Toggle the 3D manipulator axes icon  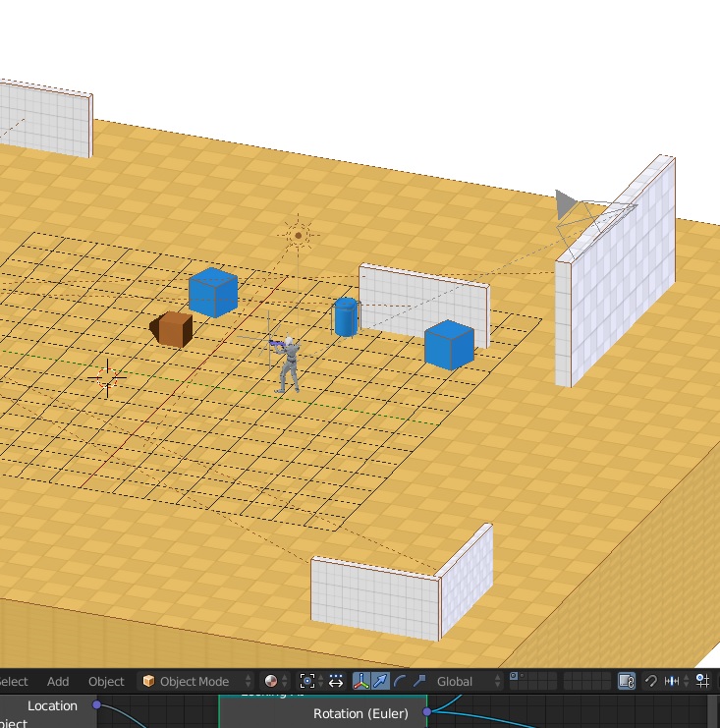point(361,681)
